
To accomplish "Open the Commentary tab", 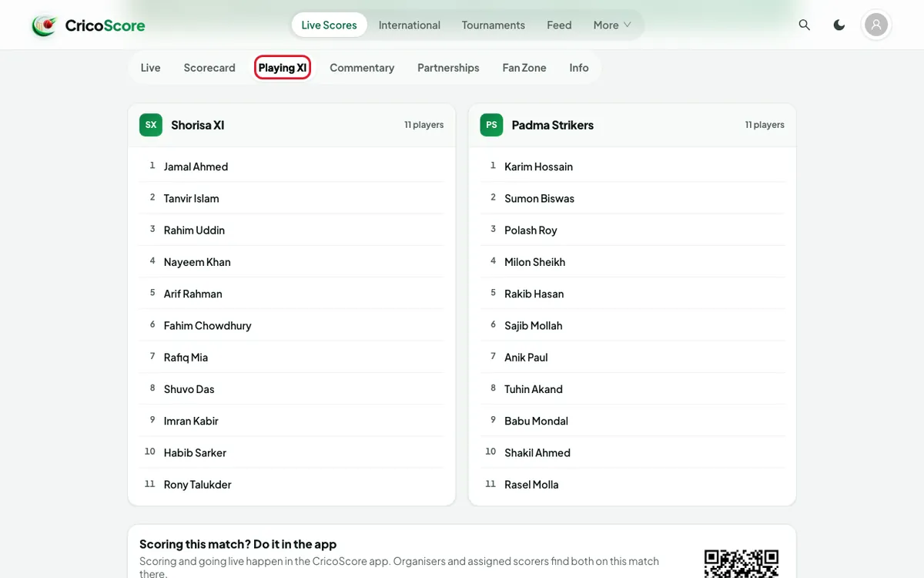I will [x=362, y=68].
